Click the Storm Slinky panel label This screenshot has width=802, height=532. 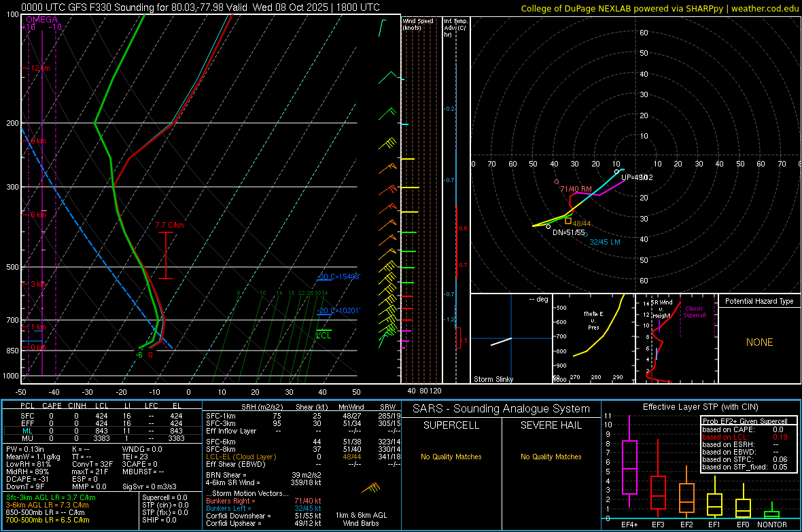click(493, 379)
